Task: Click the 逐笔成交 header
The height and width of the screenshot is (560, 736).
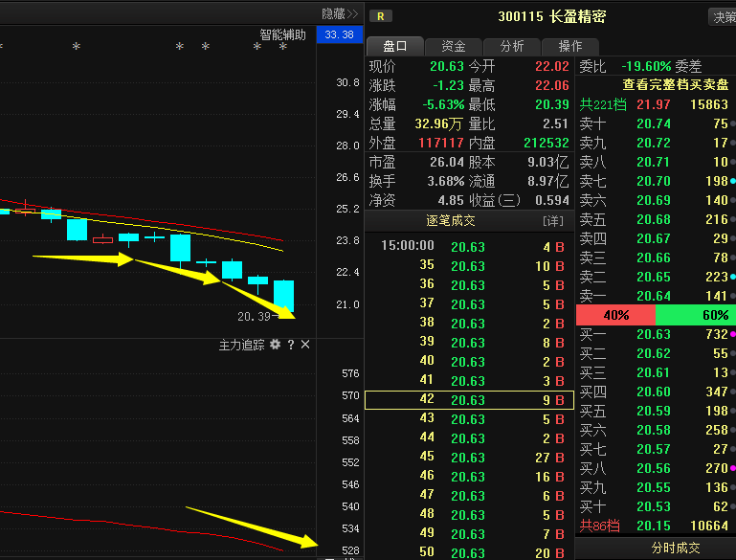Action: 451,220
